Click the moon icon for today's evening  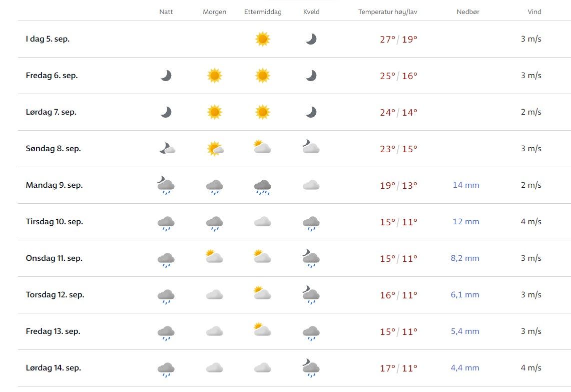(311, 39)
